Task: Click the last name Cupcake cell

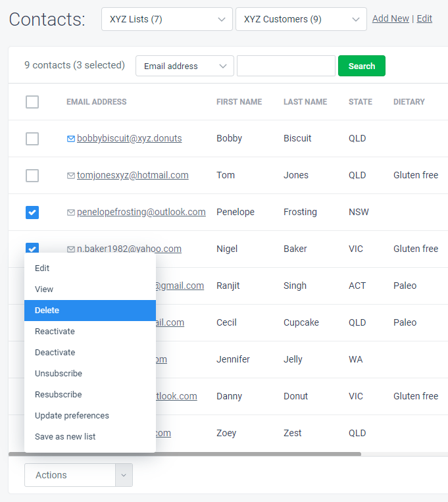Action: pos(301,322)
